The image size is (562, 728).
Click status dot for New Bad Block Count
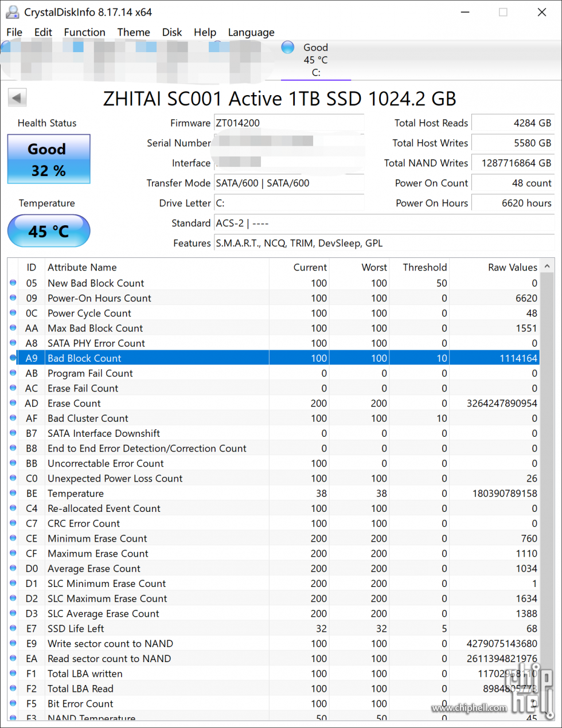click(x=13, y=283)
